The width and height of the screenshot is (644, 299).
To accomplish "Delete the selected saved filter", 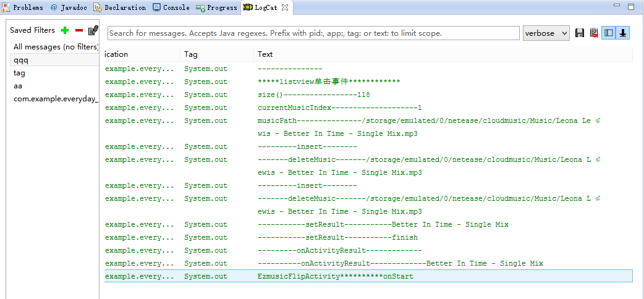I will (x=79, y=30).
